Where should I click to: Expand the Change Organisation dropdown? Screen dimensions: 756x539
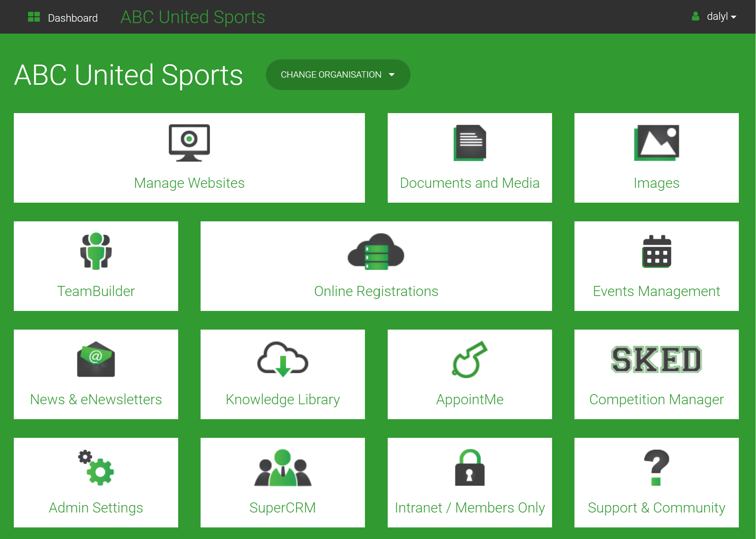pos(338,75)
